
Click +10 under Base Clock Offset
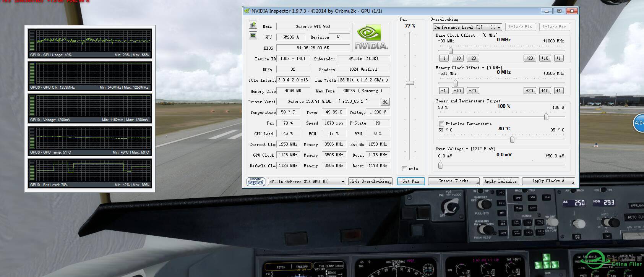coord(545,58)
